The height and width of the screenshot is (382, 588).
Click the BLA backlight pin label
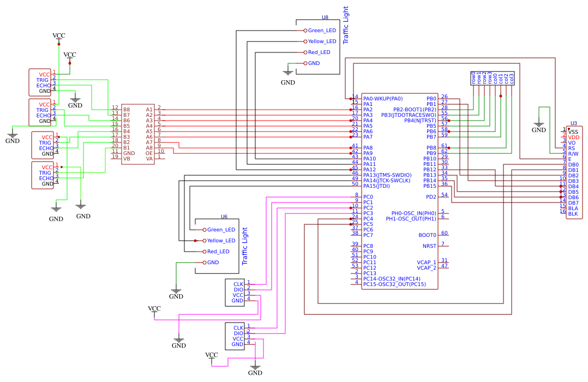(573, 208)
